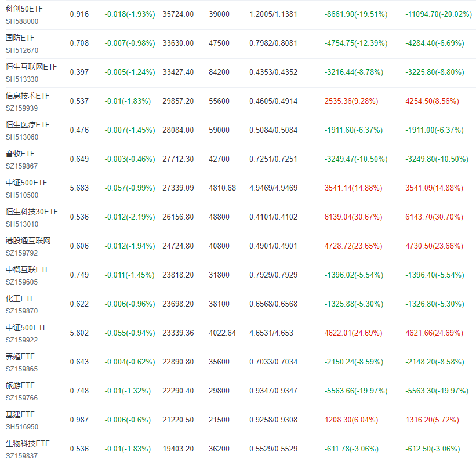Open 中概互联ETF fund
Image resolution: width=476 pixels, height=463 pixels.
pyautogui.click(x=27, y=269)
